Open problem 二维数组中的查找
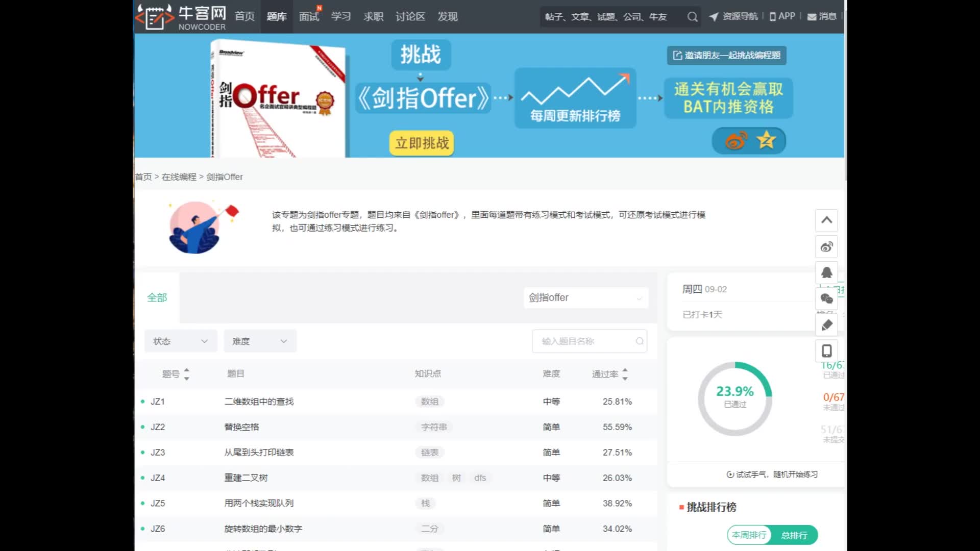 [259, 402]
